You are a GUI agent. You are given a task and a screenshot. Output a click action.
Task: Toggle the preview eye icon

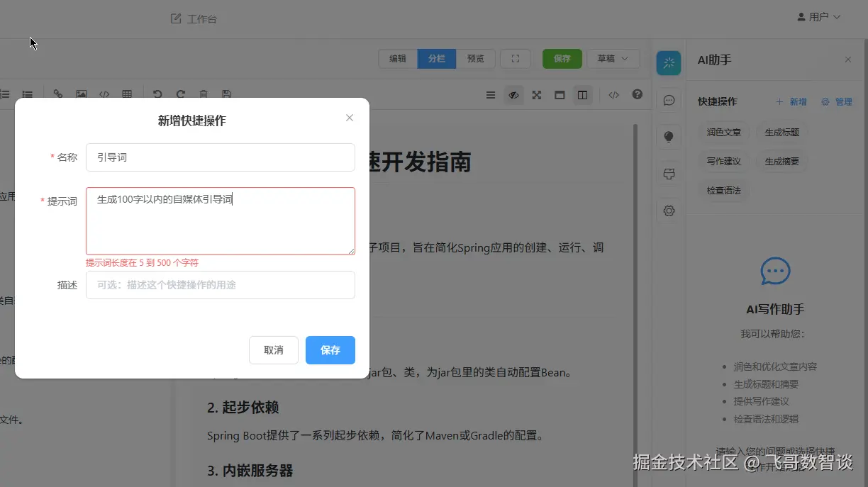514,95
